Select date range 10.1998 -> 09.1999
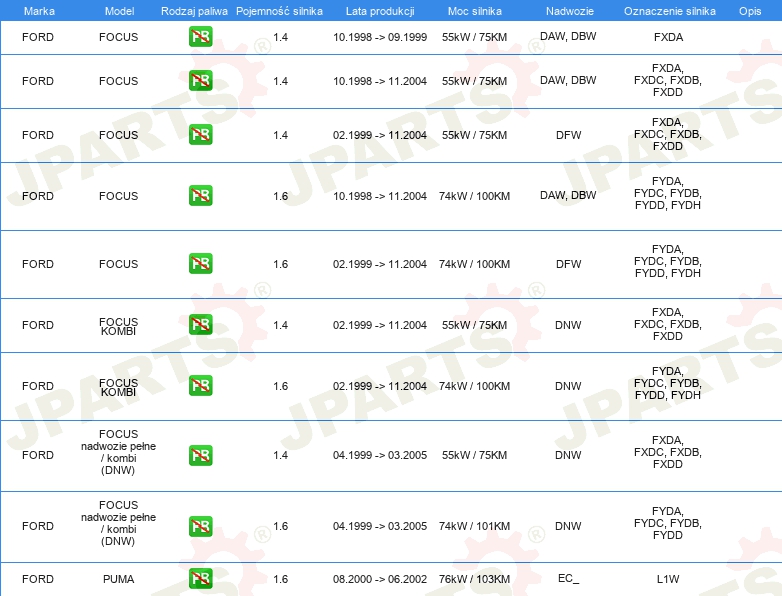782x596 pixels. (x=380, y=37)
